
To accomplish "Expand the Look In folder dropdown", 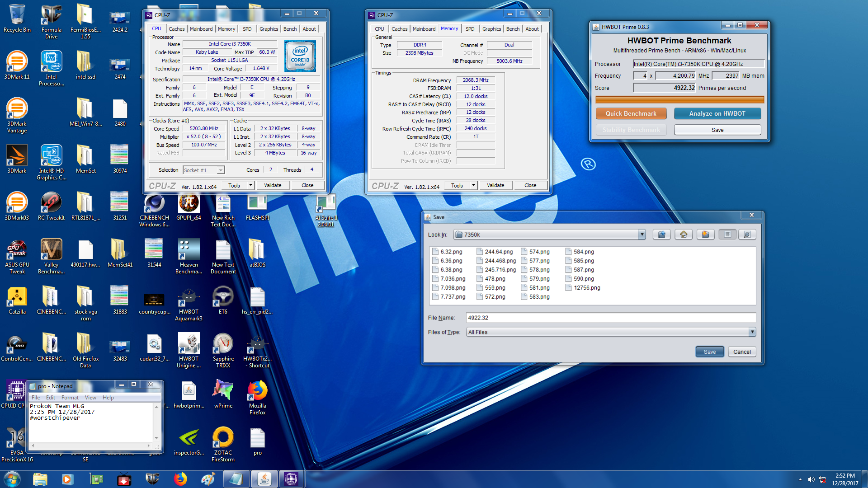I will tap(642, 235).
